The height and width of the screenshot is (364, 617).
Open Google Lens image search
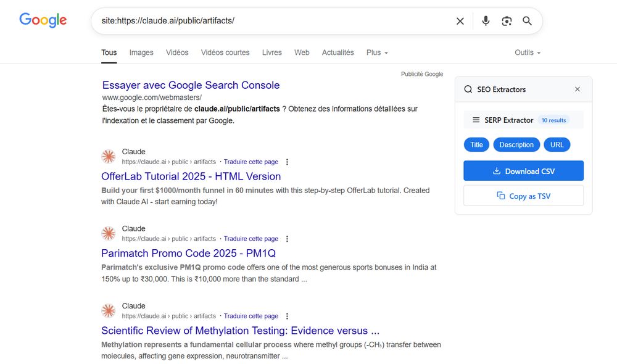pos(507,21)
